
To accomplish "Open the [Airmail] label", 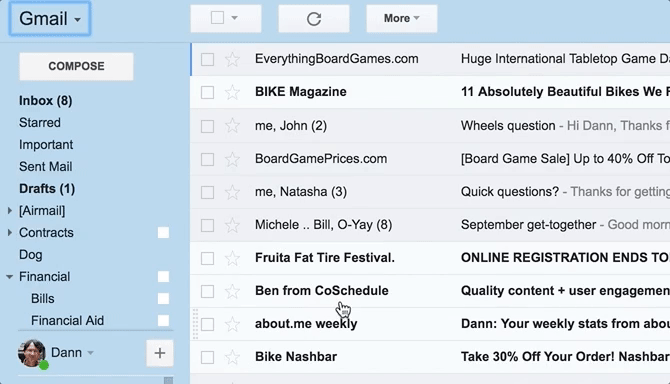I will pyautogui.click(x=42, y=211).
